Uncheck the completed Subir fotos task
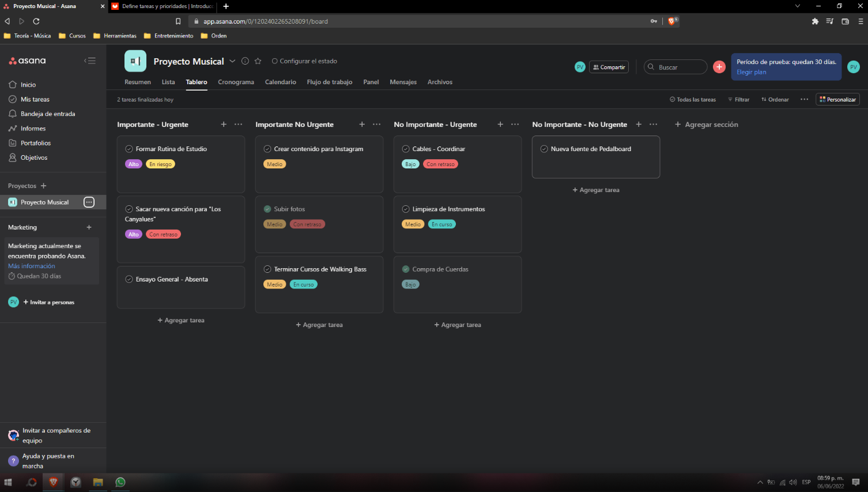Screen dimensions: 868x492 point(267,209)
